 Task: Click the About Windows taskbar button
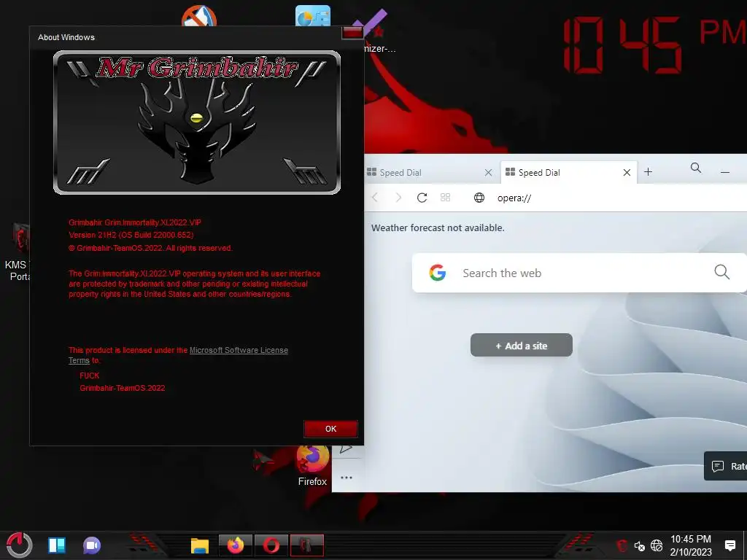pos(307,545)
